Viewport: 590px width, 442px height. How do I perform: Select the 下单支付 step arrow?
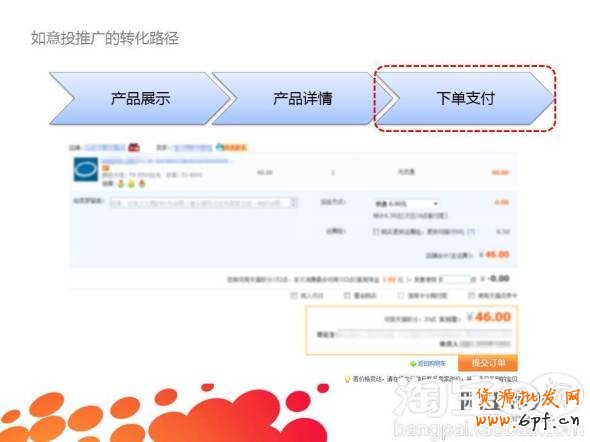tap(465, 99)
